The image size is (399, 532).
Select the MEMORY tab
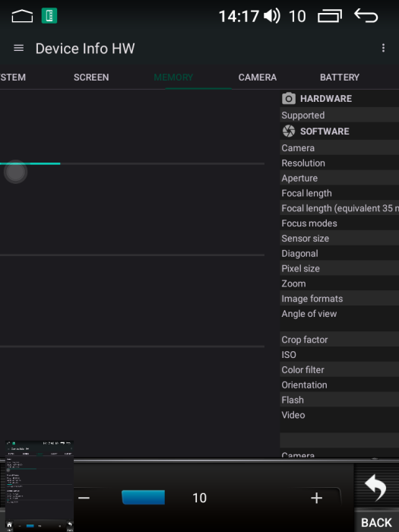[x=173, y=78]
